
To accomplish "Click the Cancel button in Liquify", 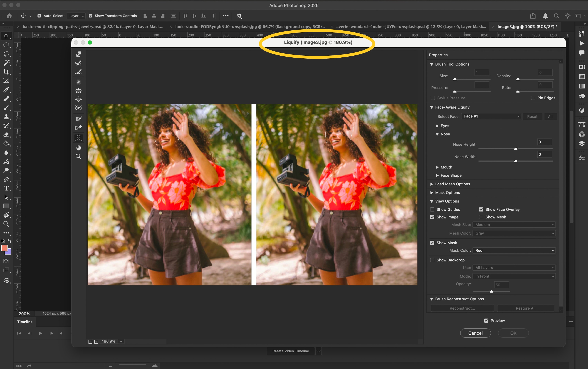I will [475, 333].
